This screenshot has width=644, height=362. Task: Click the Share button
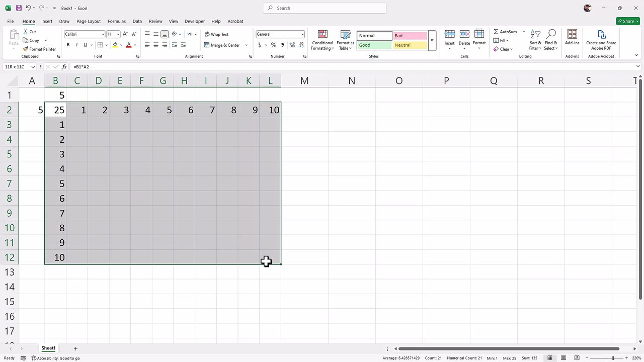(x=628, y=21)
